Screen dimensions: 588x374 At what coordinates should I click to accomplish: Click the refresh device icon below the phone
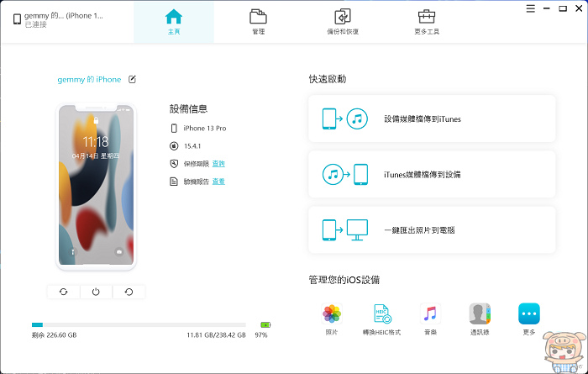pyautogui.click(x=63, y=292)
